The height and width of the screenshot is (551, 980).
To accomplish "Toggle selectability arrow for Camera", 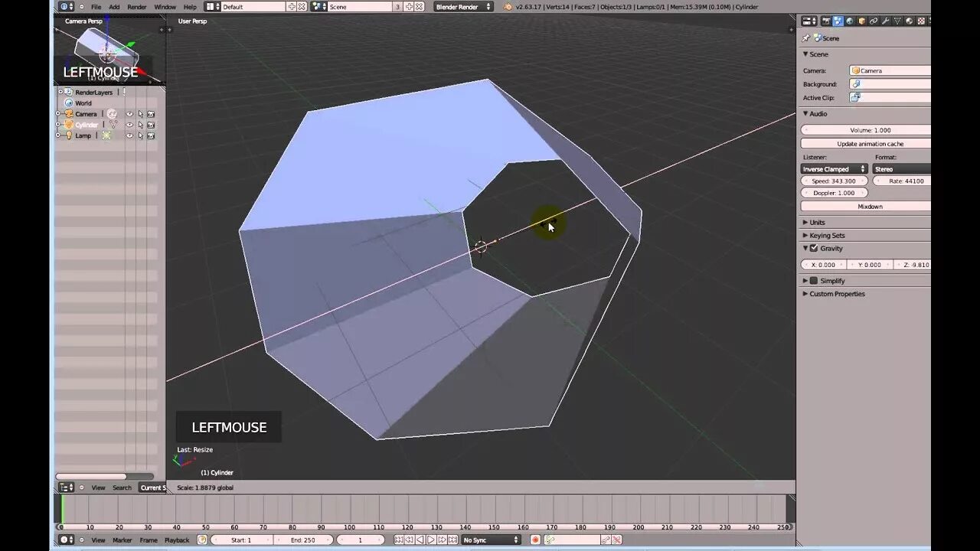I will (140, 114).
